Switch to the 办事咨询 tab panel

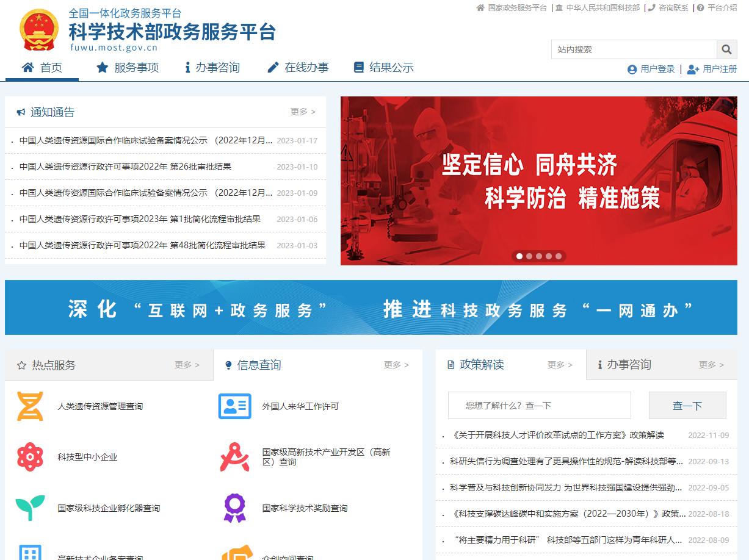(x=629, y=365)
